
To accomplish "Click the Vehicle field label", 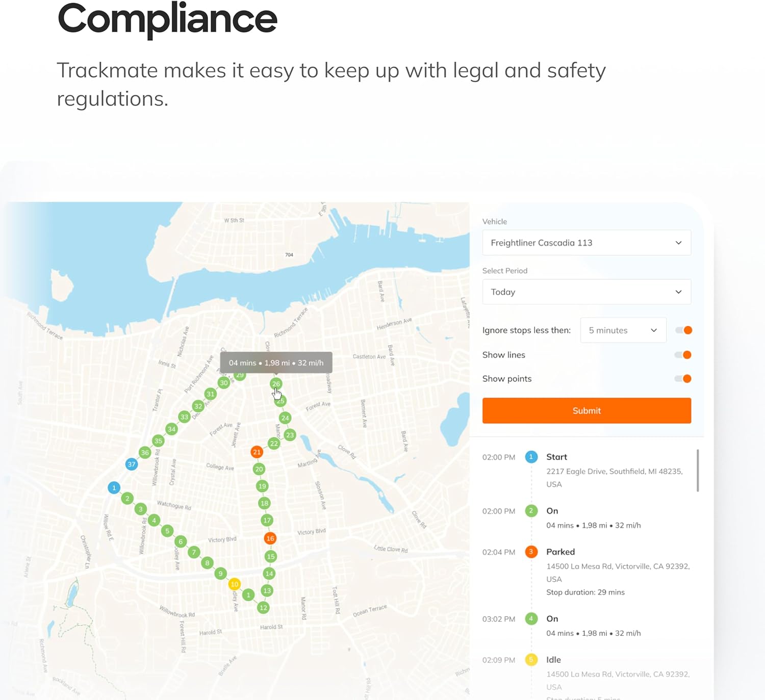I will click(495, 221).
